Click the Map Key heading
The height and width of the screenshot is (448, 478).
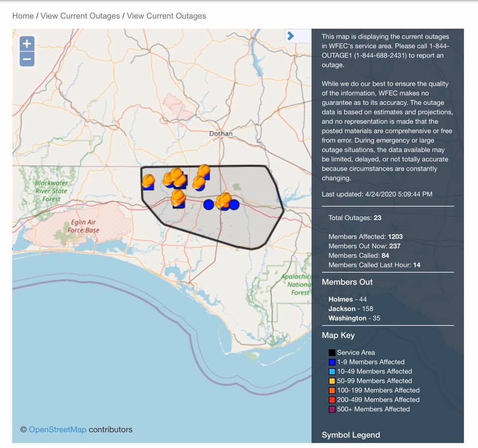(x=338, y=335)
